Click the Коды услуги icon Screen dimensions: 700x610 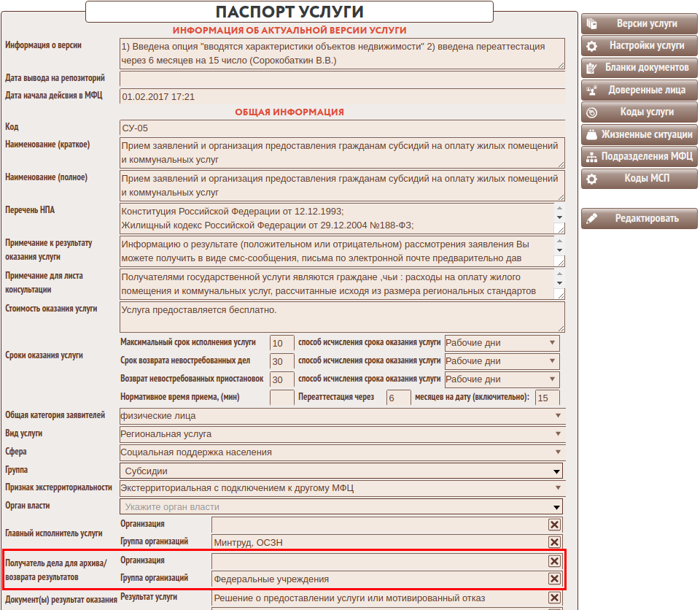[592, 112]
